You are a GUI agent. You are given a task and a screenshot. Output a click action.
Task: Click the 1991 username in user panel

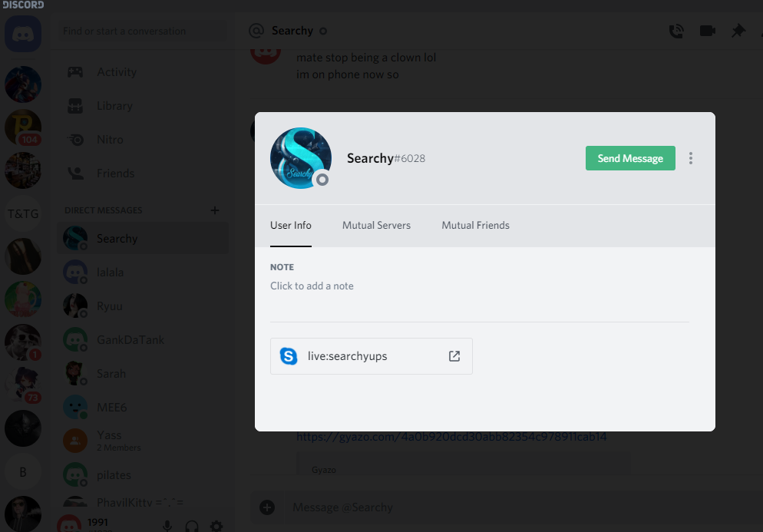click(97, 522)
